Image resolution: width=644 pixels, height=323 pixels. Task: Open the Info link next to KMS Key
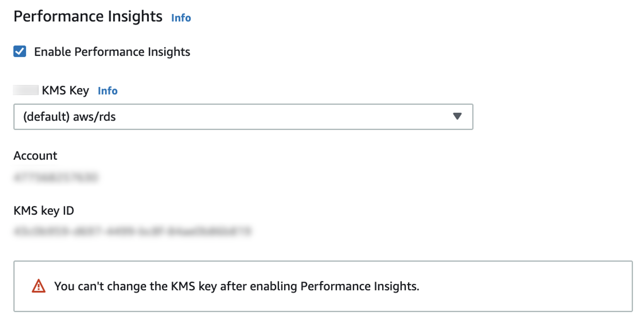[x=107, y=91]
